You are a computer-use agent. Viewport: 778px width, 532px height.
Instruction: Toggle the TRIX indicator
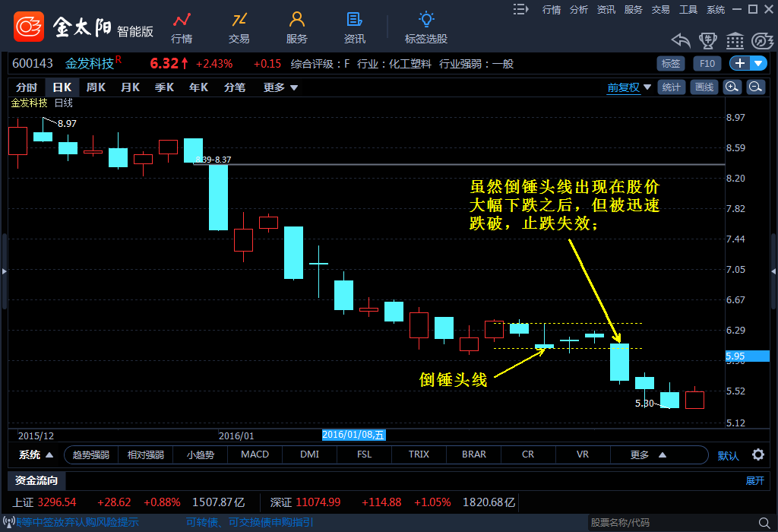click(419, 454)
